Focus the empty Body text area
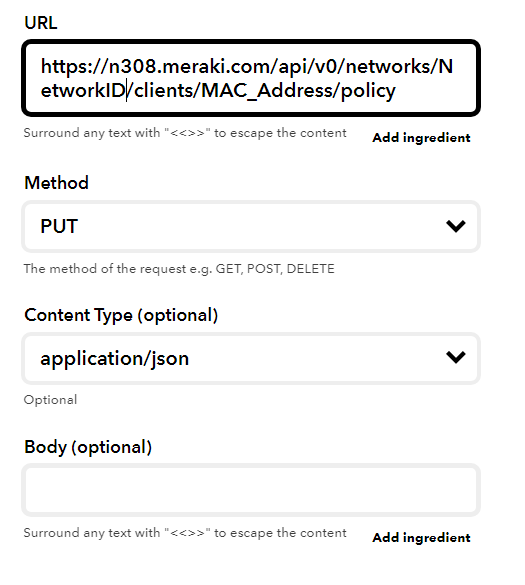This screenshot has width=525, height=585. coord(251,490)
